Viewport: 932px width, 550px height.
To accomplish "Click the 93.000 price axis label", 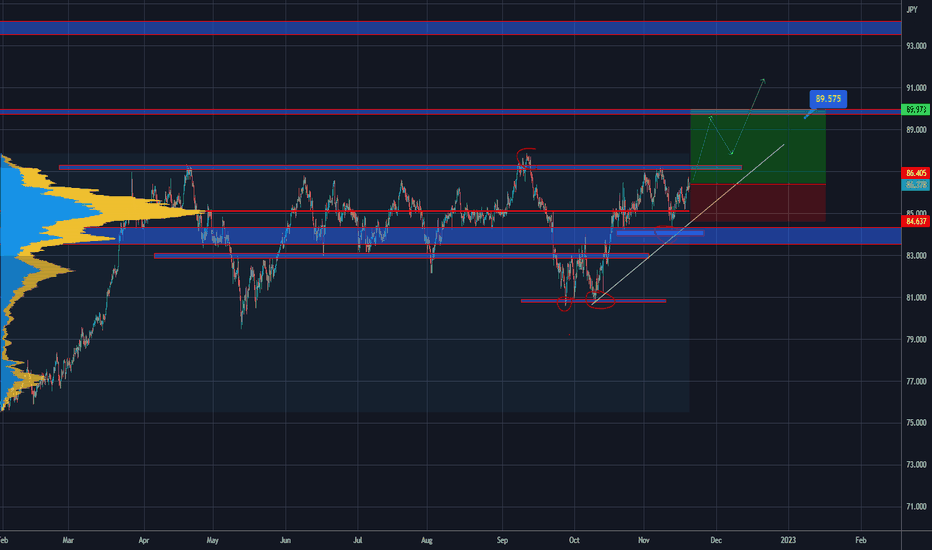I will coord(916,46).
